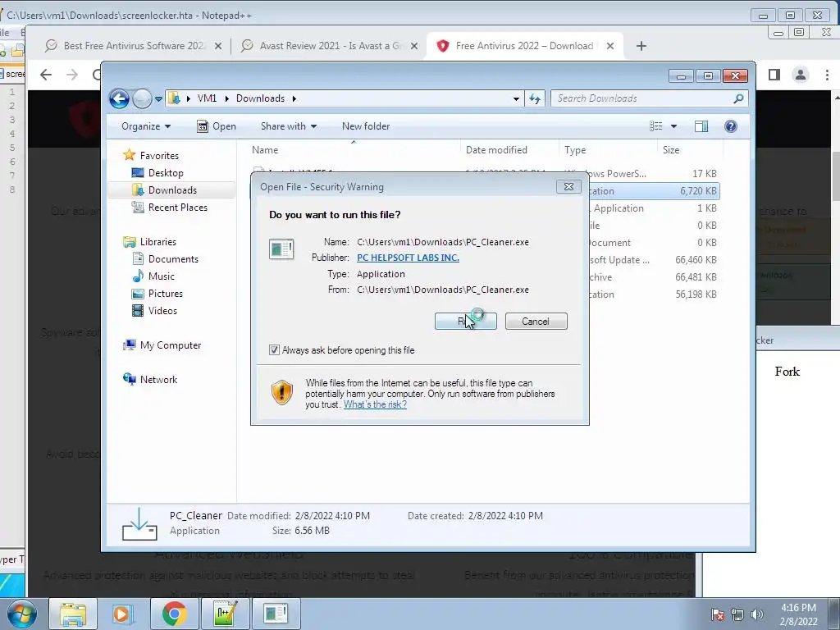Select the 66,460 KB file row

[485, 260]
